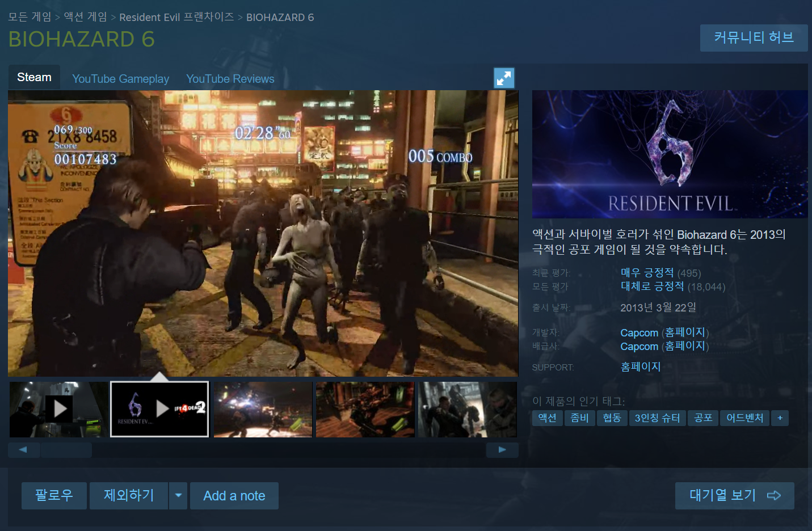Click the Add a note button
The width and height of the screenshot is (812, 531).
pyautogui.click(x=234, y=496)
